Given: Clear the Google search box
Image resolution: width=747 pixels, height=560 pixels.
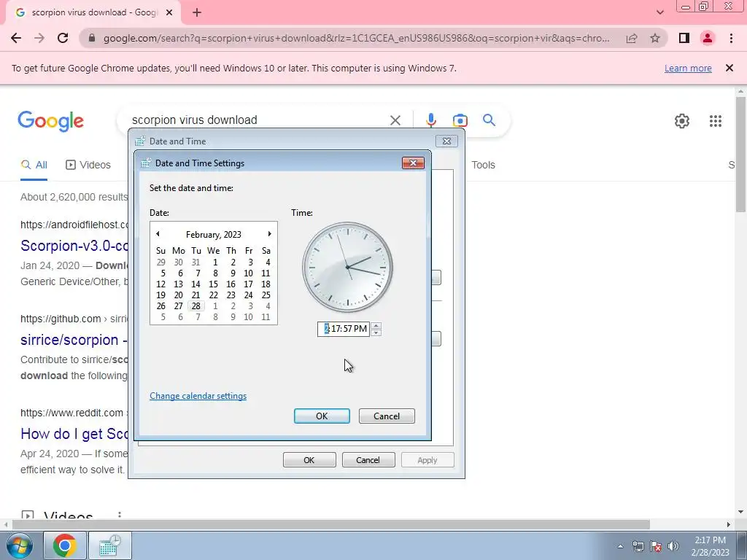Looking at the screenshot, I should point(395,120).
